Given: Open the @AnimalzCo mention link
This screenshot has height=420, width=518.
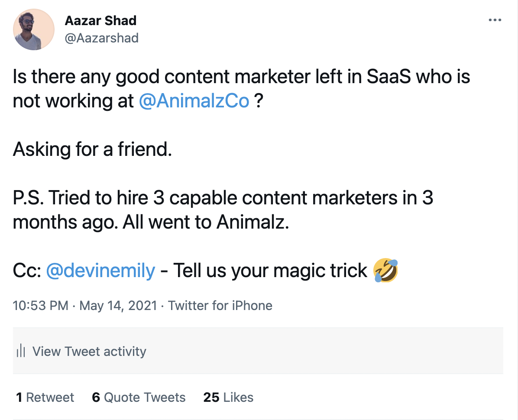Looking at the screenshot, I should (x=194, y=100).
